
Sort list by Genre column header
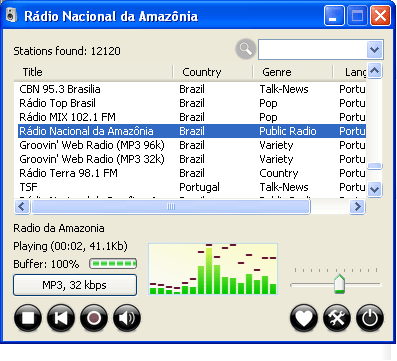coord(293,72)
